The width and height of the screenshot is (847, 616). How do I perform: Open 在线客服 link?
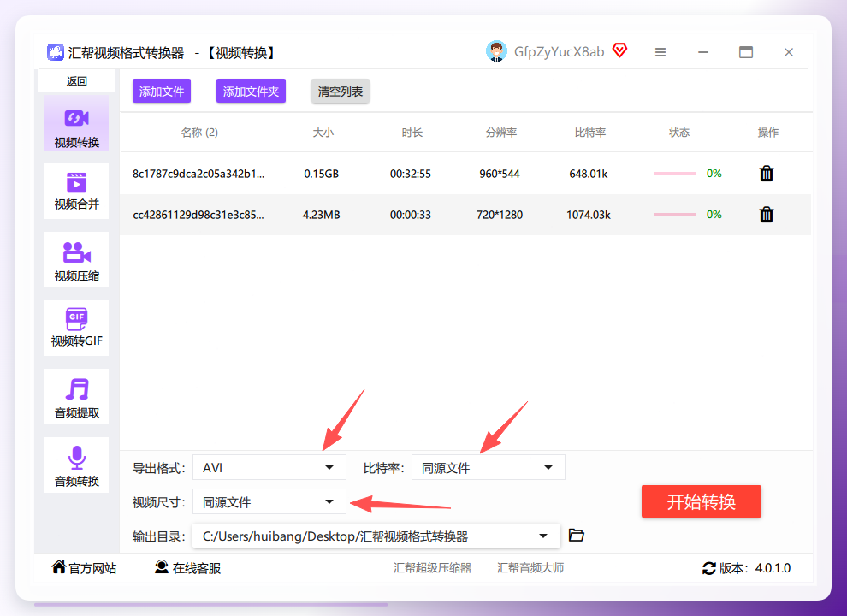197,568
